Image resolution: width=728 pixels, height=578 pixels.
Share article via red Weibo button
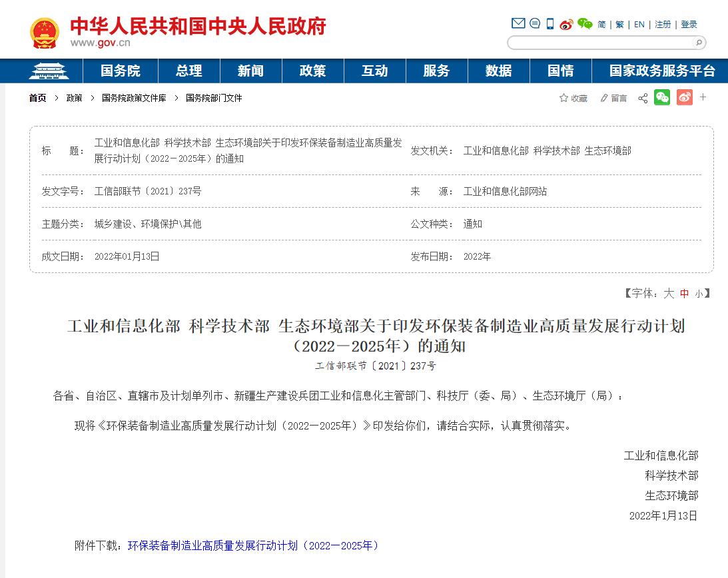click(684, 98)
